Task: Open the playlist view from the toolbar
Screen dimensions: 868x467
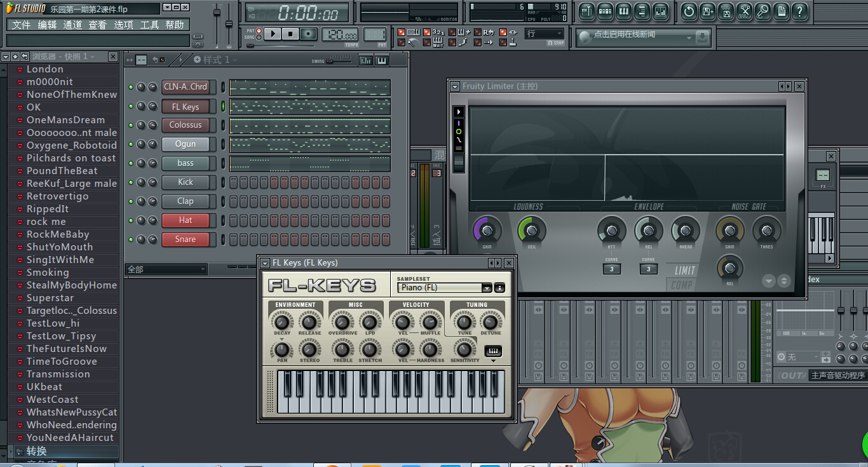Action: tap(587, 11)
